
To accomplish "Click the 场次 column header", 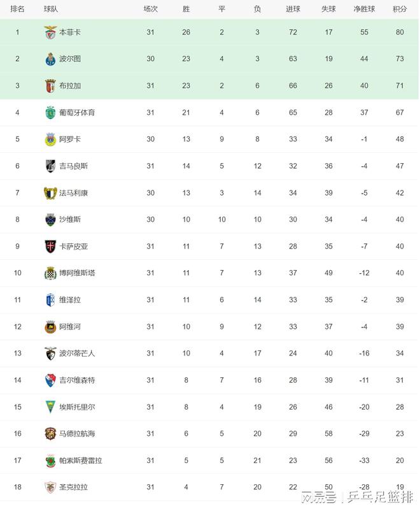I will pos(150,9).
